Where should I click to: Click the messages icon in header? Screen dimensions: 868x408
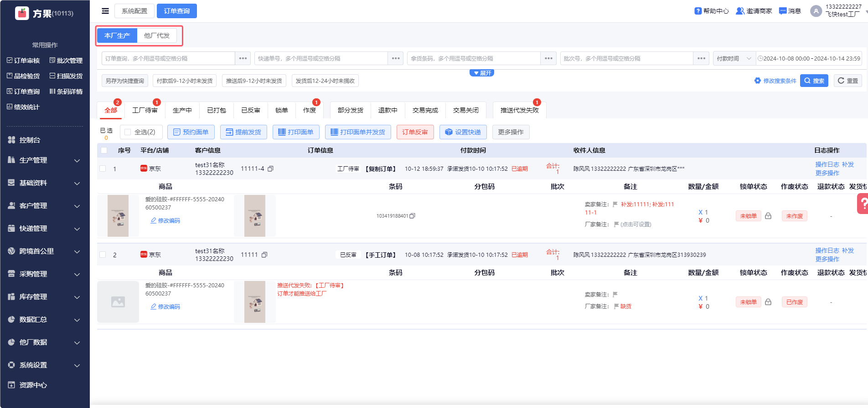[783, 11]
